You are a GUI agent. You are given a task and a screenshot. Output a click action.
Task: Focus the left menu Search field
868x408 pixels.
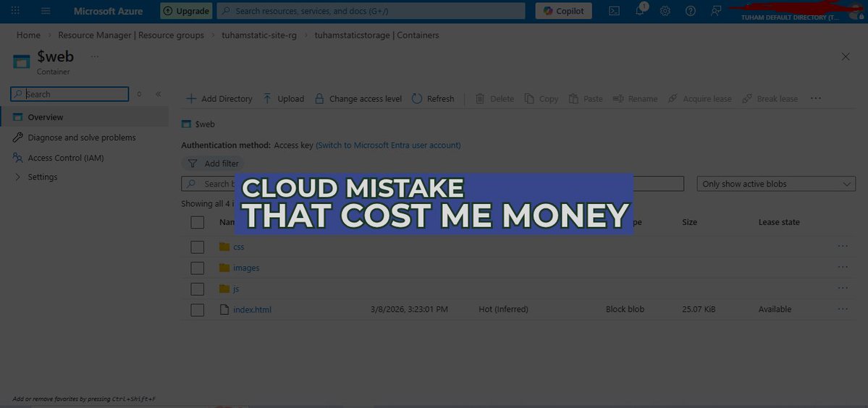69,94
